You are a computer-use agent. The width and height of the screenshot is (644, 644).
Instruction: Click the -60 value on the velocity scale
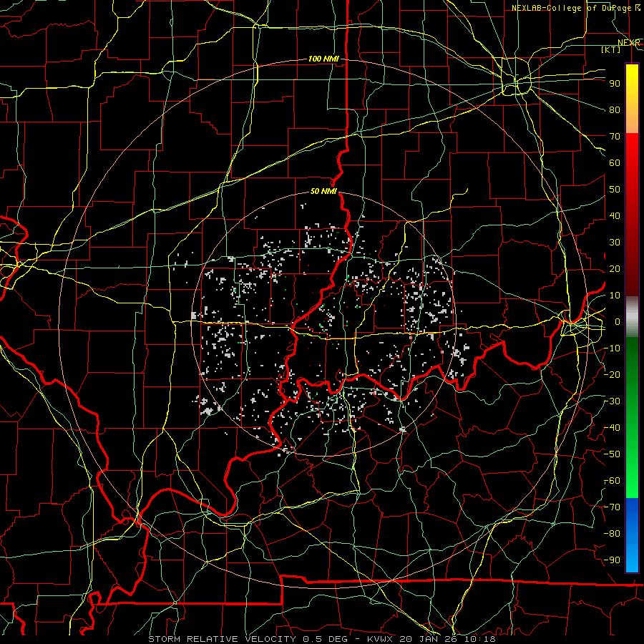pos(612,481)
